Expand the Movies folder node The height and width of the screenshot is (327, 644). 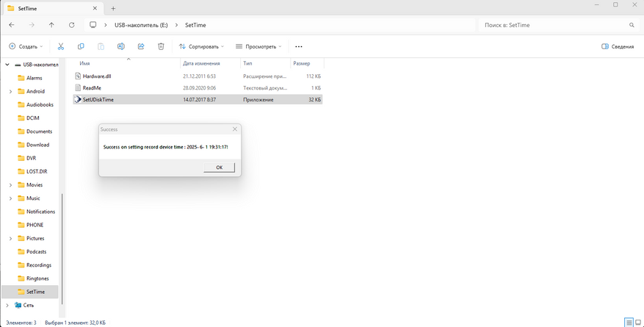pyautogui.click(x=10, y=185)
